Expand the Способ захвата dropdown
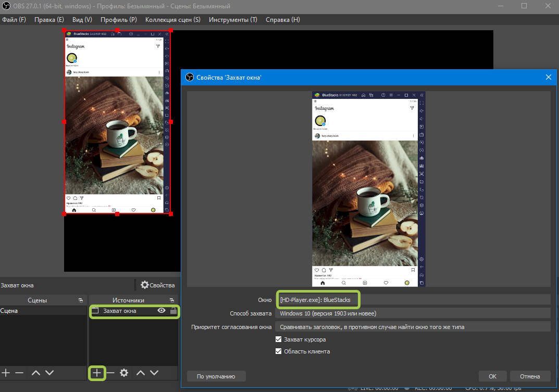559x392 pixels. click(x=413, y=313)
